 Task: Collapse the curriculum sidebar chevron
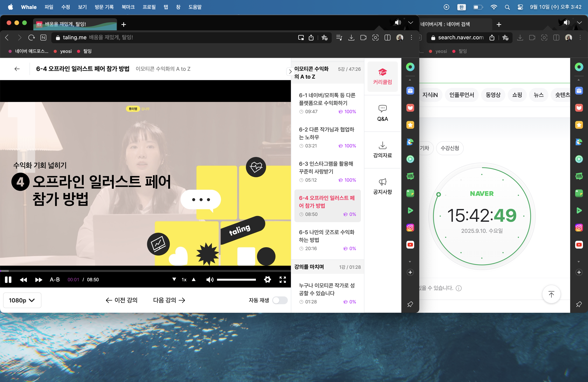pyautogui.click(x=290, y=72)
